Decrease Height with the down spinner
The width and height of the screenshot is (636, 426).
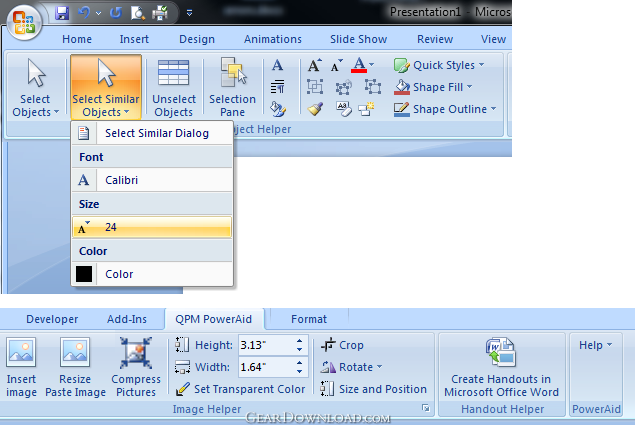(300, 349)
